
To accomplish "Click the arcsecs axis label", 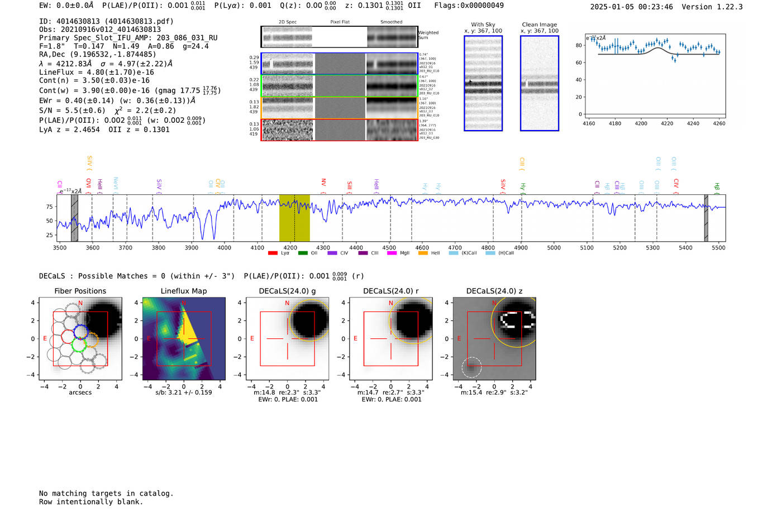I will [80, 392].
